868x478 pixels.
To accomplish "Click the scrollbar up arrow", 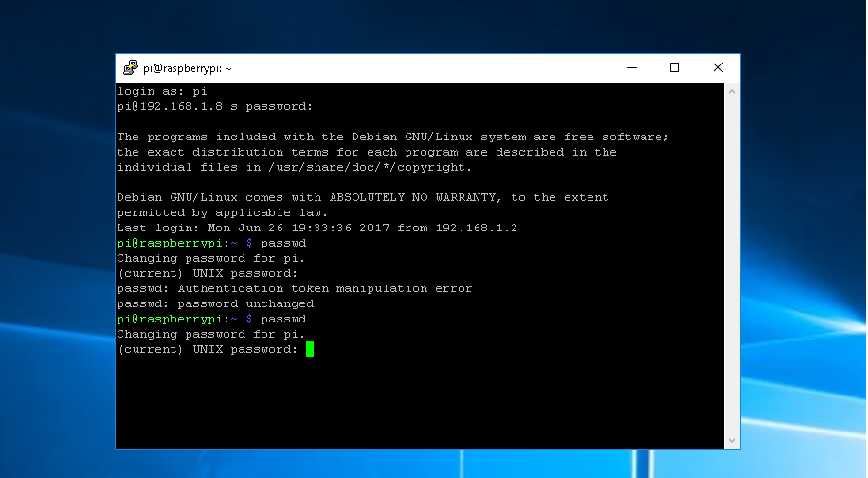I will [x=732, y=90].
